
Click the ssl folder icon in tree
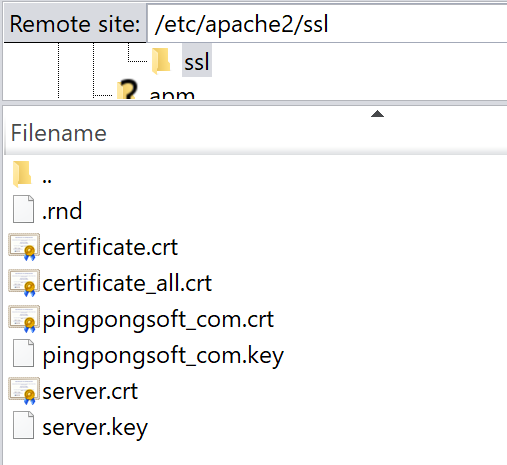point(161,61)
